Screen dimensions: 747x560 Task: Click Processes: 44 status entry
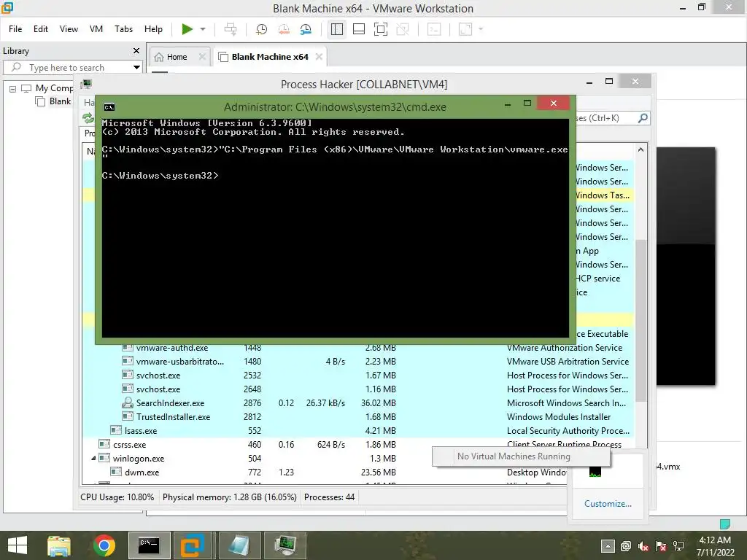click(x=329, y=497)
